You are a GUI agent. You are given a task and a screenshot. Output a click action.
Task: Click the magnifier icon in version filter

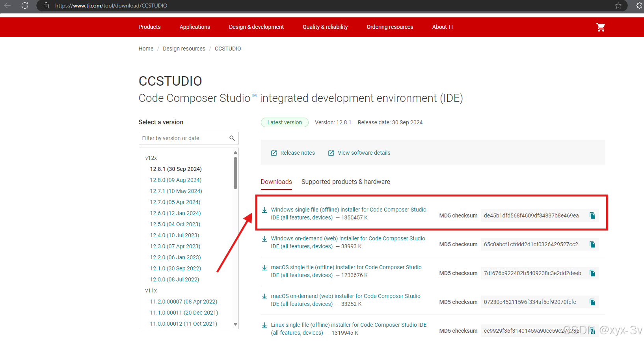tap(232, 138)
